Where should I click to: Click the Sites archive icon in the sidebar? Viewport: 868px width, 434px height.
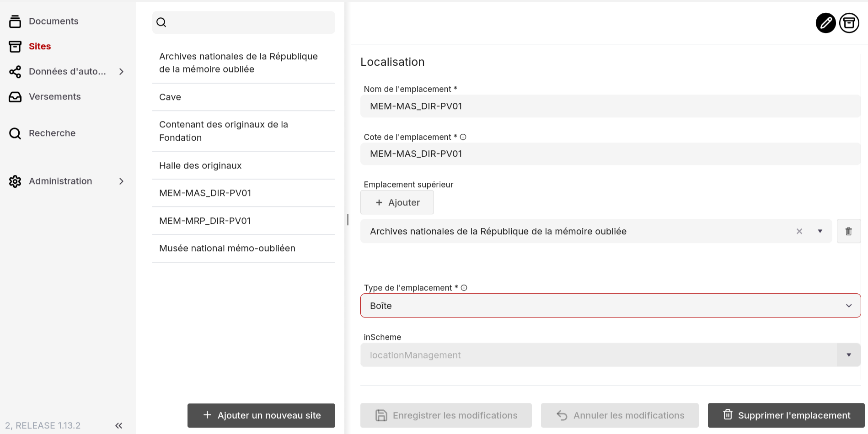click(x=15, y=46)
